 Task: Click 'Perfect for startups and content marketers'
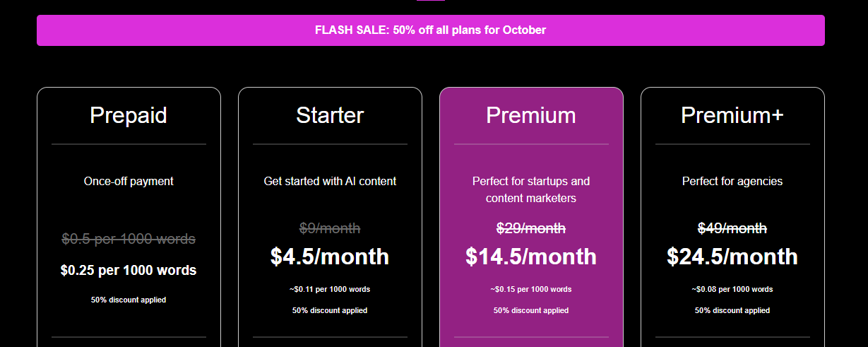point(531,189)
